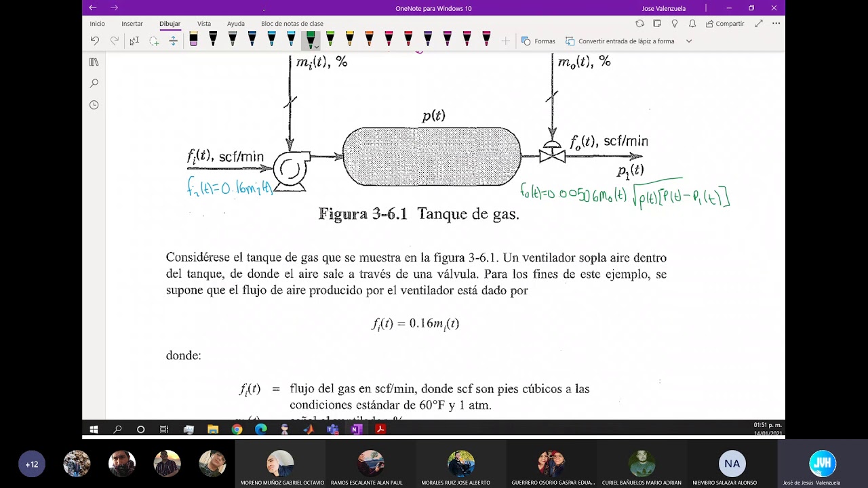The image size is (868, 488).
Task: Choose the lasso select tool
Action: [154, 41]
